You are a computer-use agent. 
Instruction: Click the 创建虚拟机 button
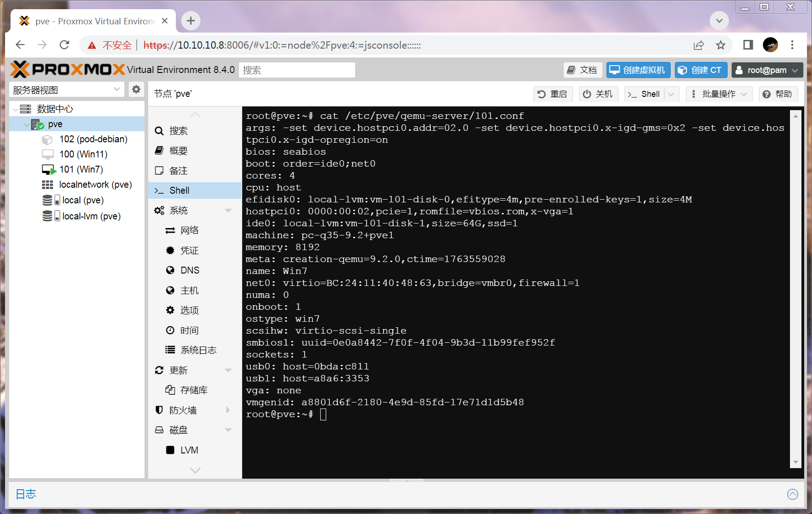tap(638, 70)
